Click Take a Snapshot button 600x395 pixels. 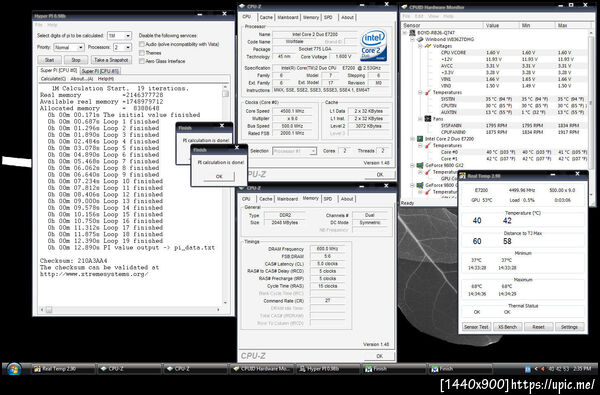click(111, 60)
